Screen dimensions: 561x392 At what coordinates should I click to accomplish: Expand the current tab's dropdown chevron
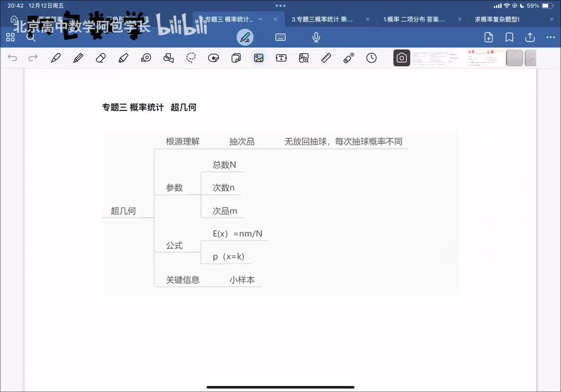click(x=260, y=19)
